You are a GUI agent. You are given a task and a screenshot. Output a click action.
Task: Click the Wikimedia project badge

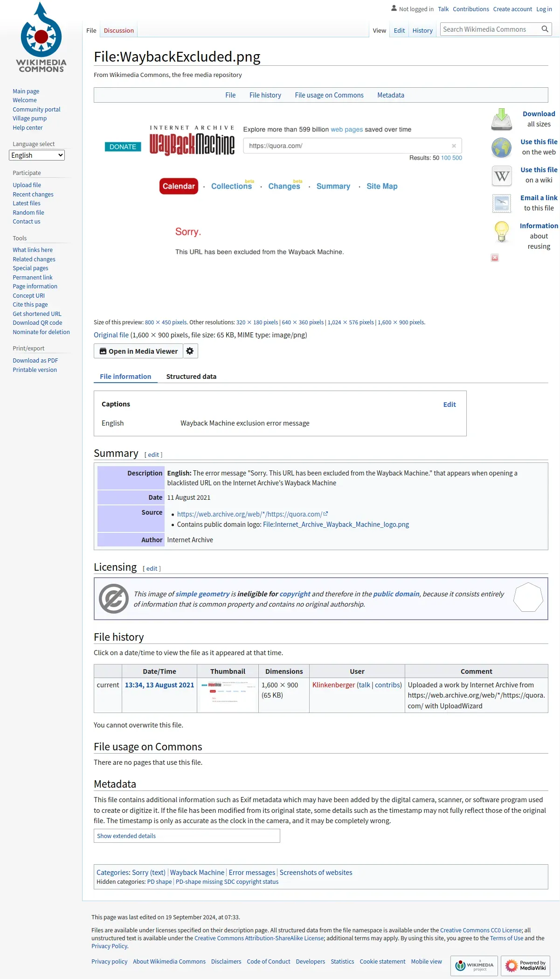click(474, 965)
